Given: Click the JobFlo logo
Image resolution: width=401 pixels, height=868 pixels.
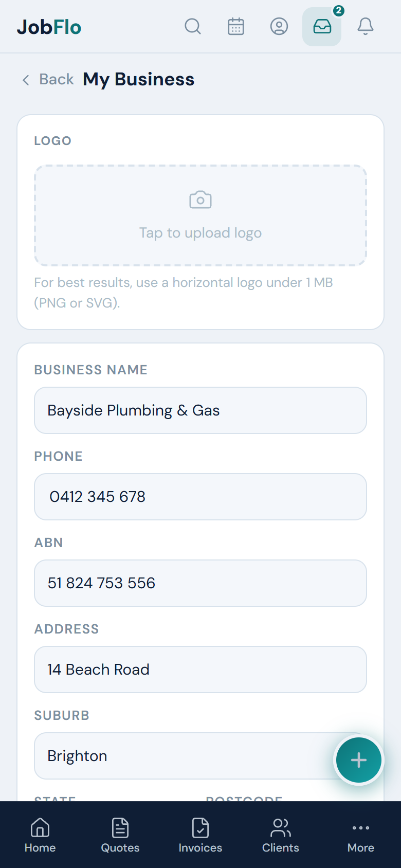Looking at the screenshot, I should pyautogui.click(x=49, y=27).
